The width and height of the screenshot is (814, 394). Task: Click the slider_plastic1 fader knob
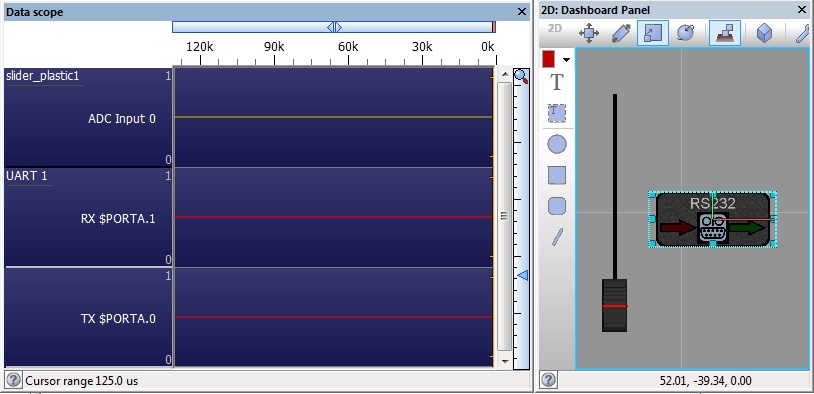click(615, 305)
